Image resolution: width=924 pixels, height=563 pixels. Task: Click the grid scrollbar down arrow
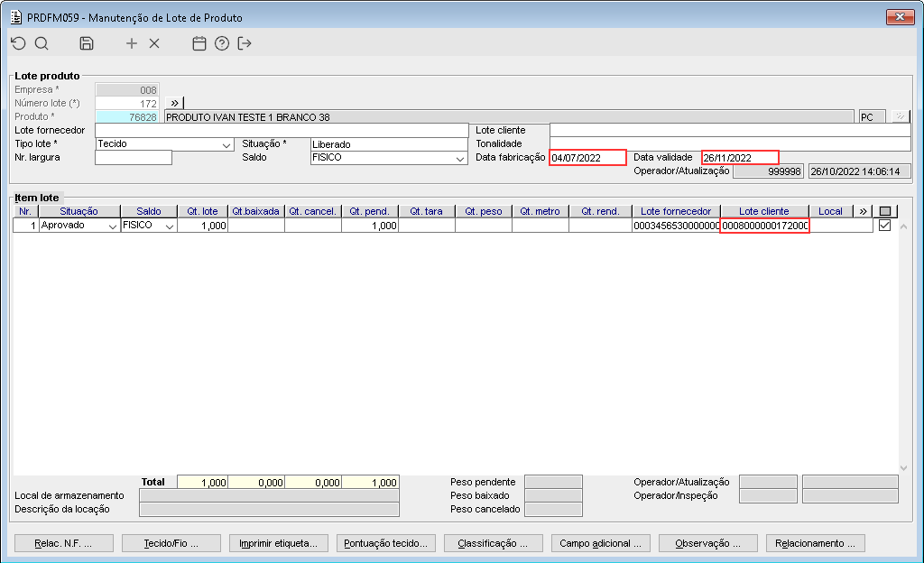(903, 467)
